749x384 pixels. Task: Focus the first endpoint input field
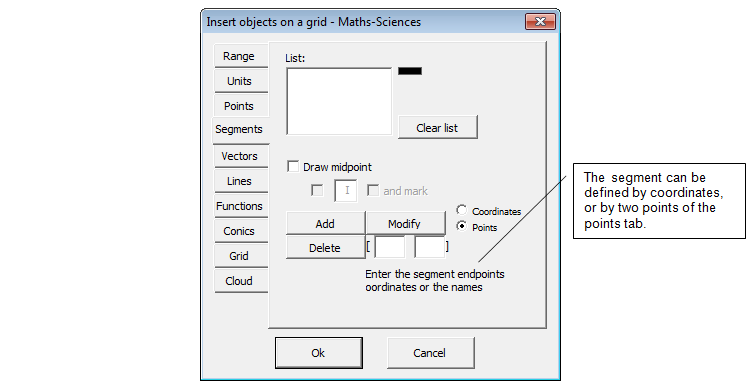coord(390,247)
